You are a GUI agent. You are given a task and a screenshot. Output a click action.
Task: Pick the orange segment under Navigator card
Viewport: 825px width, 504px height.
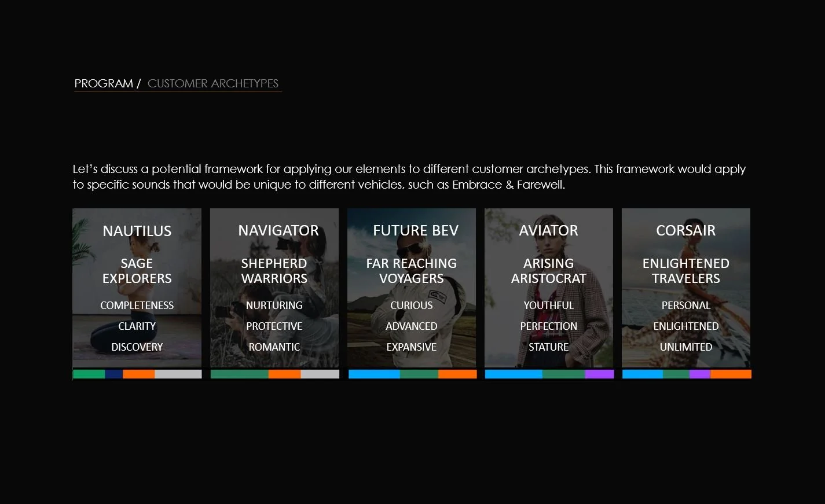(285, 374)
